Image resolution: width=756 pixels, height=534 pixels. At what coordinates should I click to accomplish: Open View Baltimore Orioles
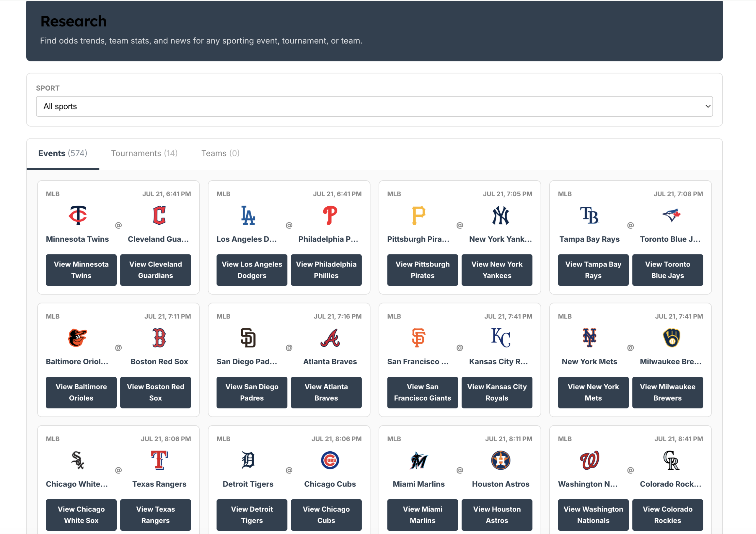(81, 392)
